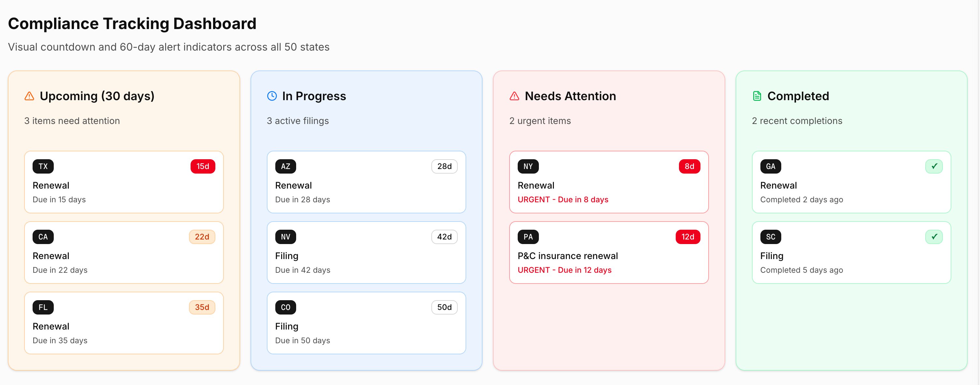
Task: Select the TX state badge
Action: pyautogui.click(x=43, y=166)
